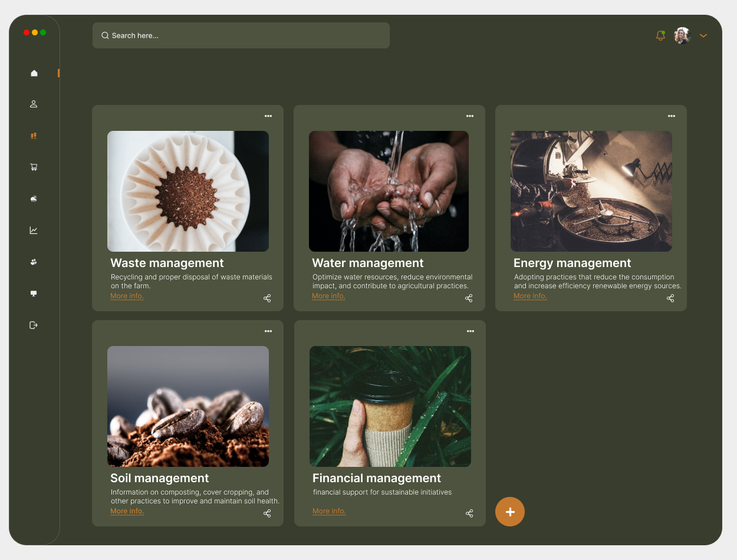Screen dimensions: 737x560
Task: Open the line chart analytics icon
Action: [x=34, y=230]
